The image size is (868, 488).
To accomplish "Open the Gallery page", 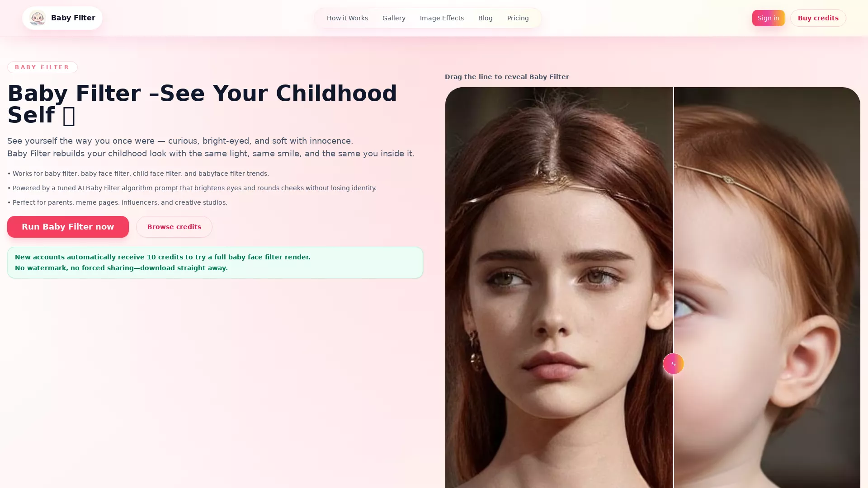I will 394,18.
